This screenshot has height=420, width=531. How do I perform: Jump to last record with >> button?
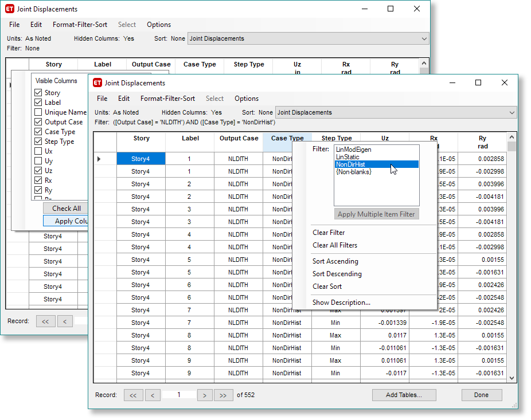click(223, 395)
